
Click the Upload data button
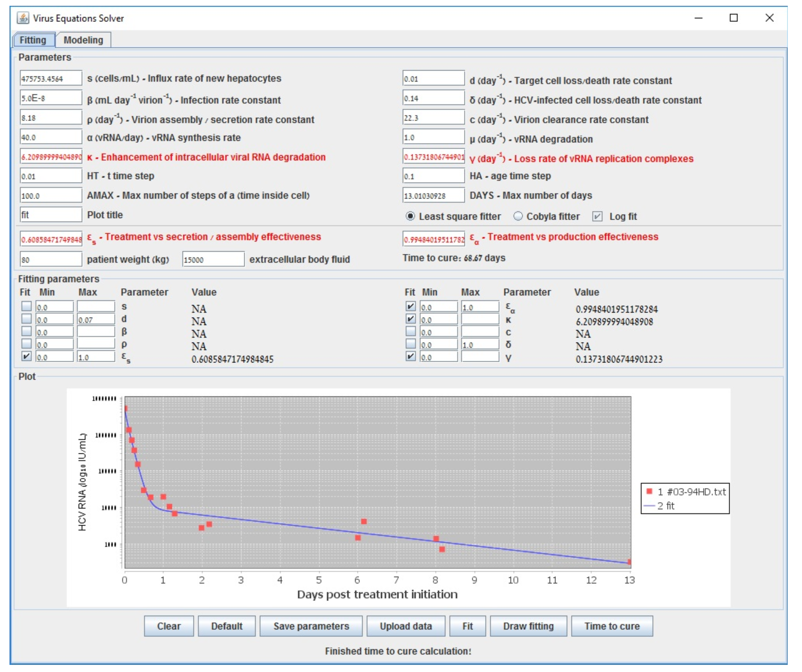[x=406, y=626]
